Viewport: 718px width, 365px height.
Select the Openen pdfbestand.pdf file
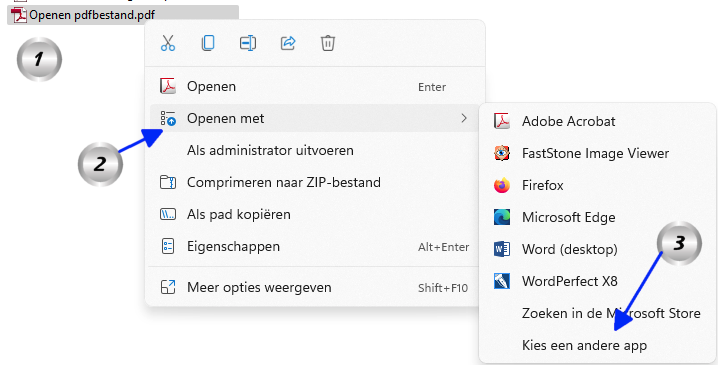[123, 15]
